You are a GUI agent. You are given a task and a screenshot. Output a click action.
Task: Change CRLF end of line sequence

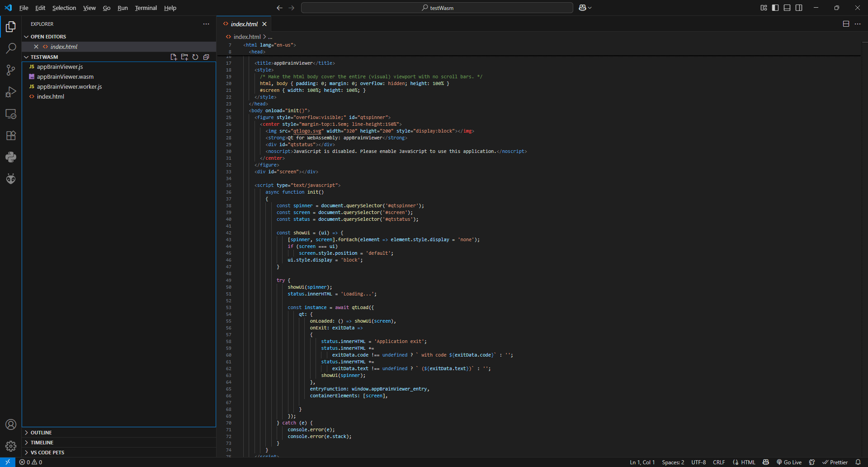719,462
